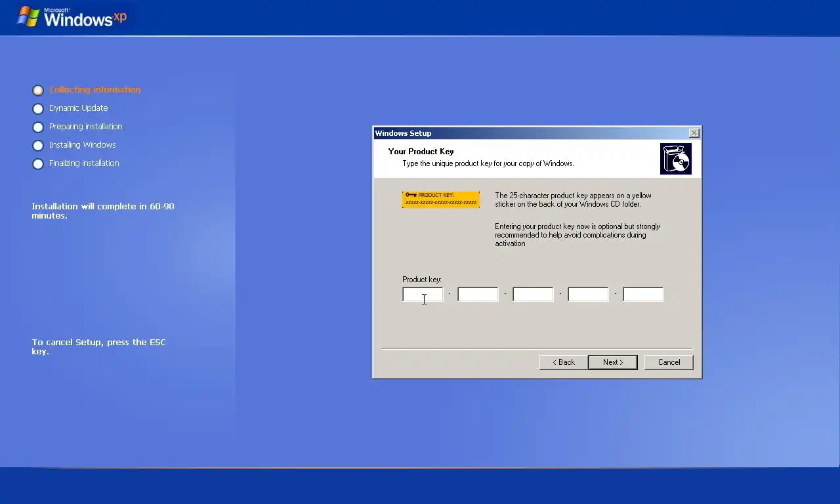Click the Windows XP logo
Viewport: 840px width, 504px height.
[x=72, y=17]
